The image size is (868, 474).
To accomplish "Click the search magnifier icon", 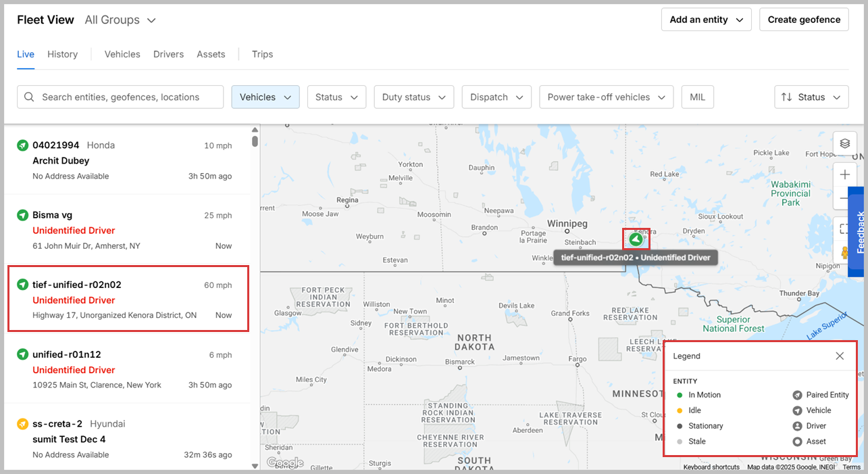I will 29,97.
